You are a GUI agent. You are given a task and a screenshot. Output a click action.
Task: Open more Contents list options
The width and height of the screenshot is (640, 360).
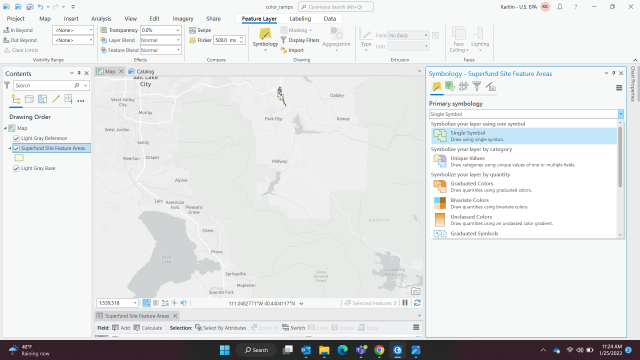tap(81, 100)
